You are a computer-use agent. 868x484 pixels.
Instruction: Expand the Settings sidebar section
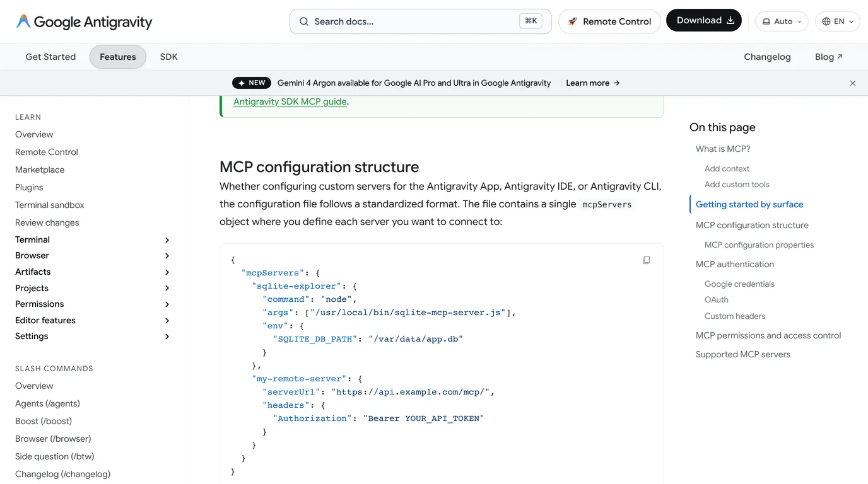pos(93,336)
